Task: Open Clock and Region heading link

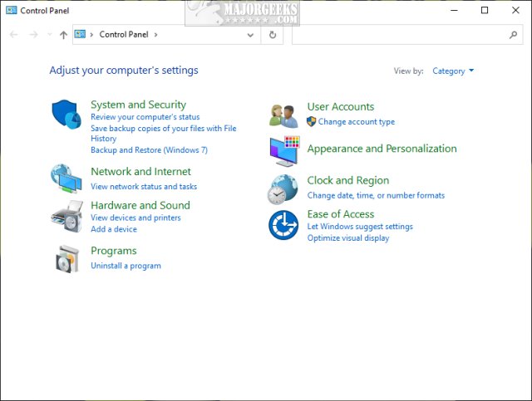Action: [348, 181]
